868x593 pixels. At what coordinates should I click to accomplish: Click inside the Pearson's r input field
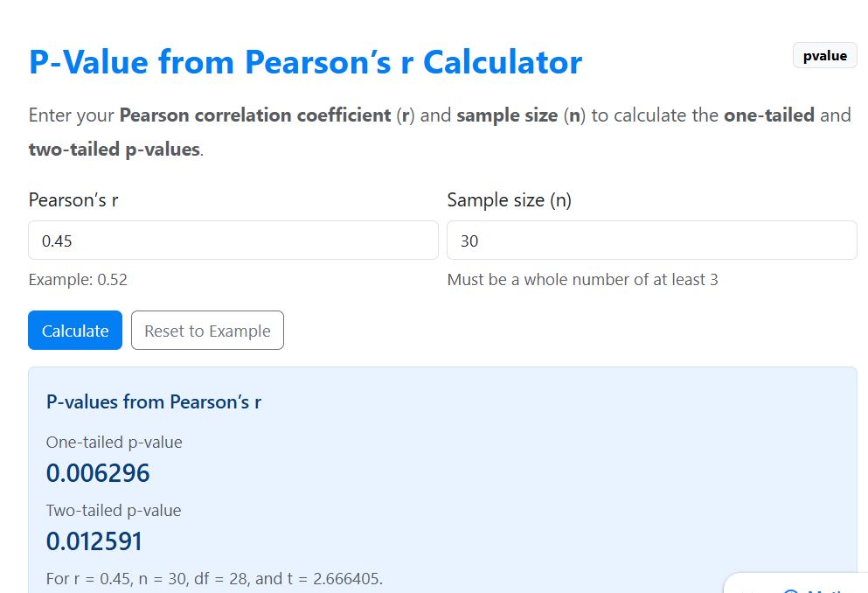233,240
